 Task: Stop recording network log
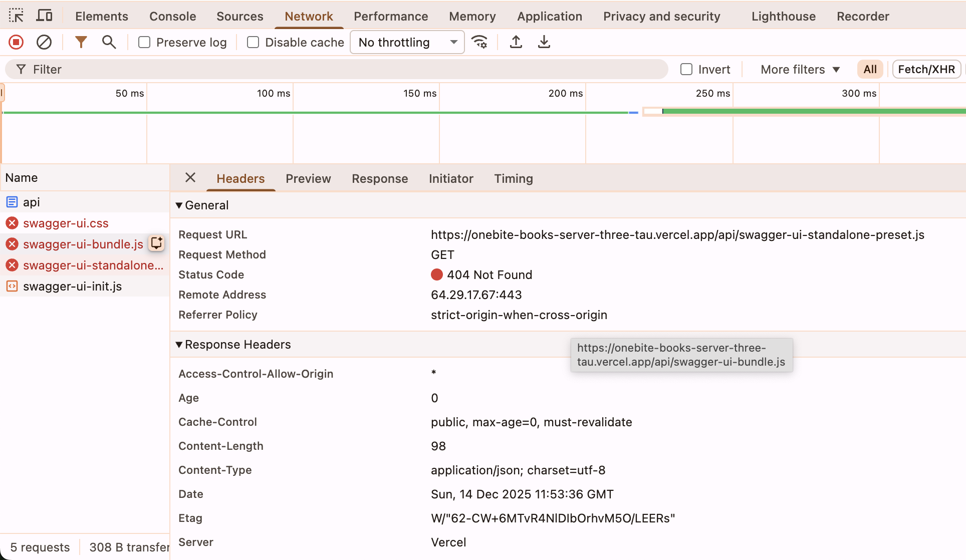16,43
